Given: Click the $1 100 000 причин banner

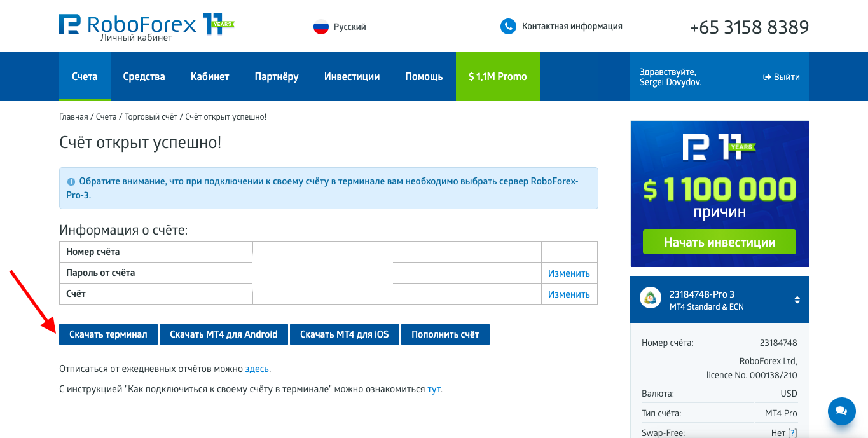Looking at the screenshot, I should (x=719, y=194).
